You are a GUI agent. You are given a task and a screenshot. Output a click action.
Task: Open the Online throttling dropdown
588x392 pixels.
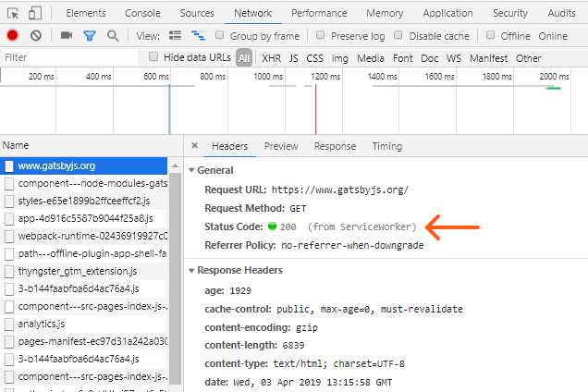click(553, 35)
